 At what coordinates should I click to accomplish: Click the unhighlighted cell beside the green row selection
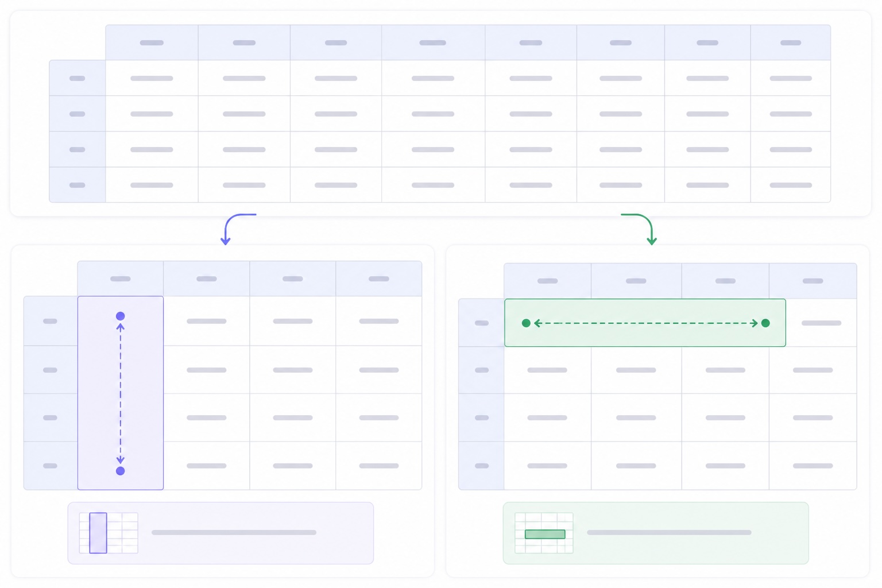[821, 323]
